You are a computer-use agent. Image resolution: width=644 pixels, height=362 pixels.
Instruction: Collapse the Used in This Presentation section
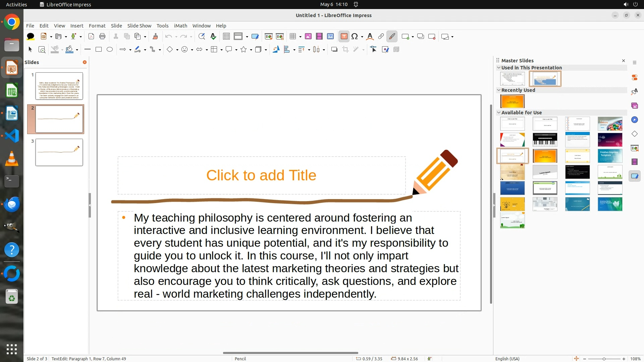[499, 68]
